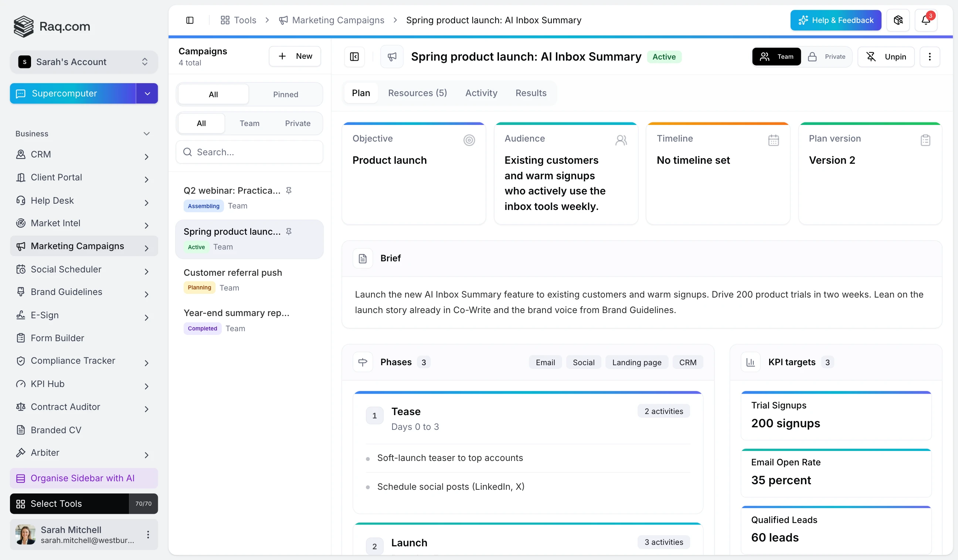Open notifications bell with 3 badge
This screenshot has width=958, height=560.
coord(926,20)
